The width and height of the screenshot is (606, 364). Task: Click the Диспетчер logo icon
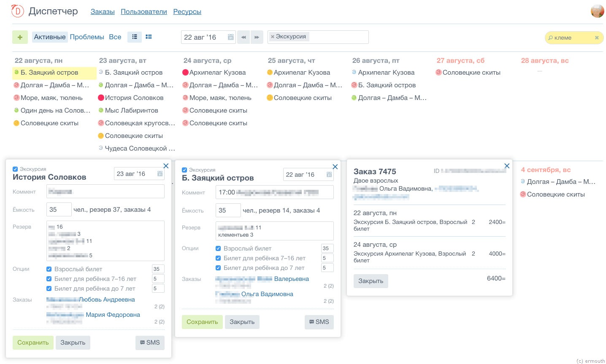point(17,11)
